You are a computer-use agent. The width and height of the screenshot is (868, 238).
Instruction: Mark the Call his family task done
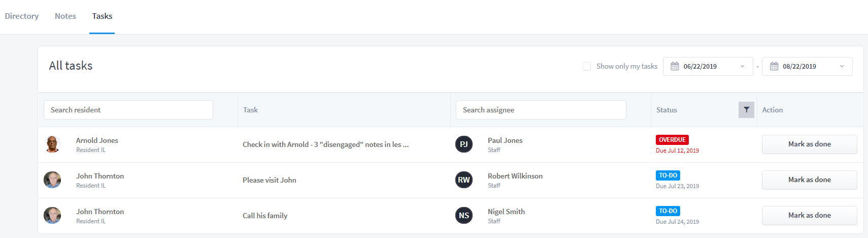pos(810,216)
